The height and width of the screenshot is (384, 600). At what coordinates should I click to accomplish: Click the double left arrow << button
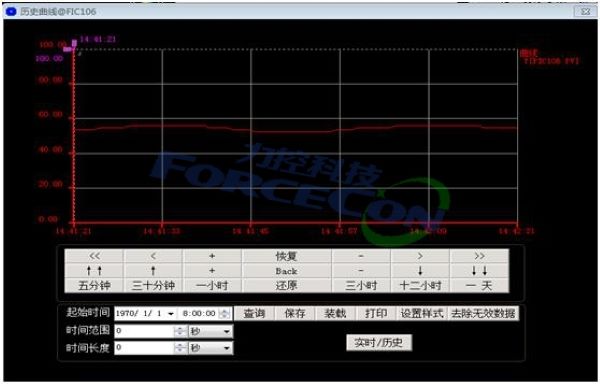point(94,256)
